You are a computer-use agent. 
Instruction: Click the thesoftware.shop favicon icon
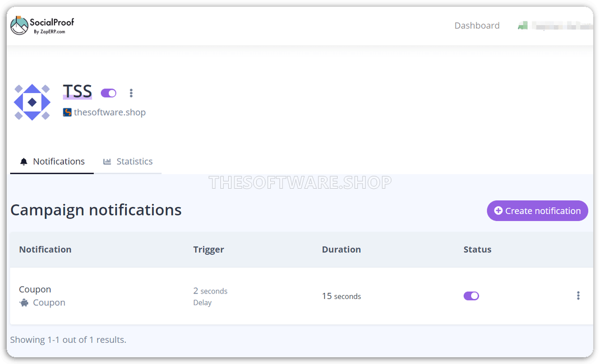pos(67,112)
